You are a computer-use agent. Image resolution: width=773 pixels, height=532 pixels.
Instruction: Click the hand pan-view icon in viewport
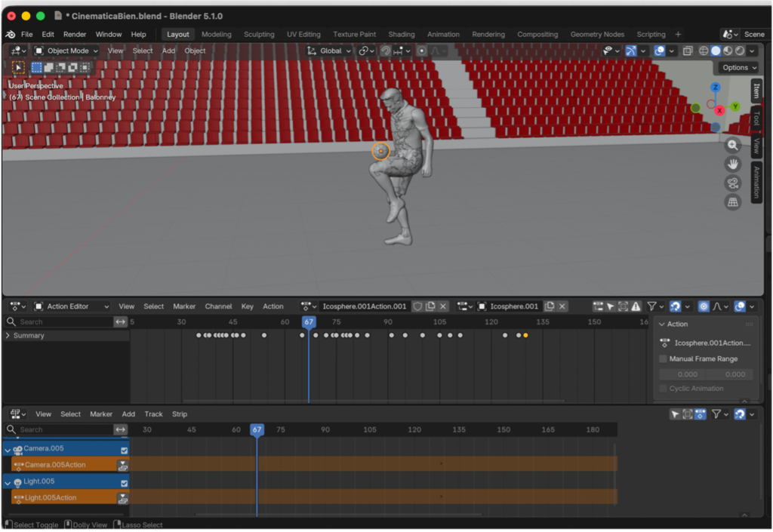click(x=732, y=164)
